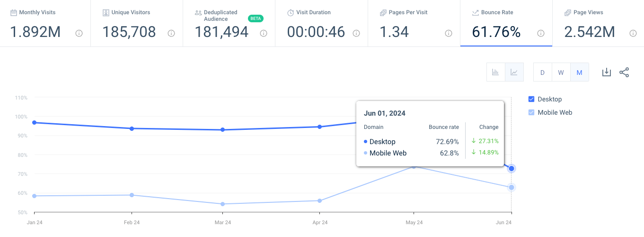Click info icon for Visit Duration
The height and width of the screenshot is (237, 644).
point(356,33)
